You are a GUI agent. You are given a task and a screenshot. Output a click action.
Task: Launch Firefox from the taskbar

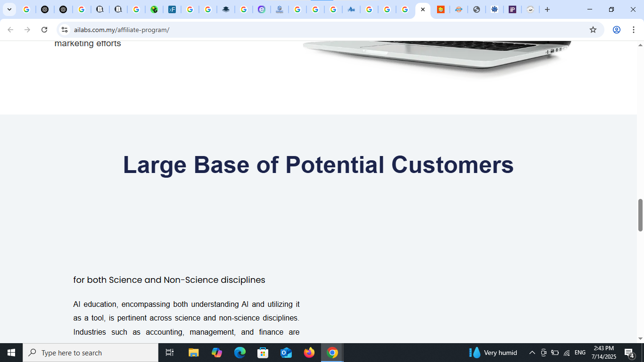click(x=309, y=353)
